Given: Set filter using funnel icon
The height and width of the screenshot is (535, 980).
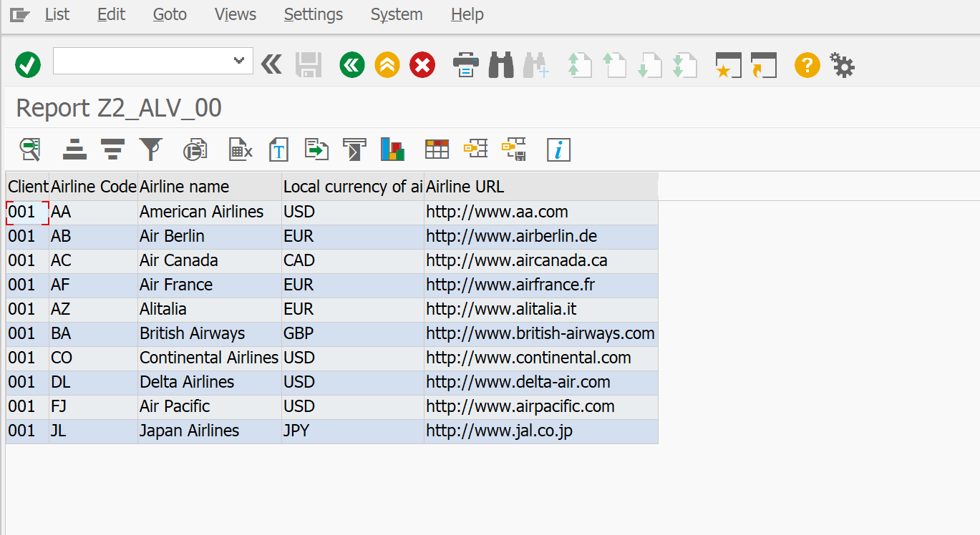Looking at the screenshot, I should pyautogui.click(x=151, y=149).
